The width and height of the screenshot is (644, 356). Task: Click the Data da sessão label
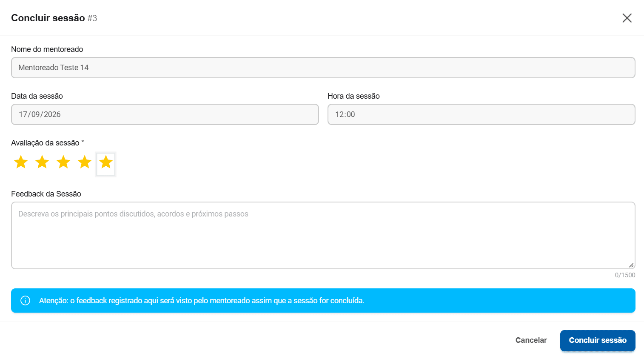pos(37,96)
